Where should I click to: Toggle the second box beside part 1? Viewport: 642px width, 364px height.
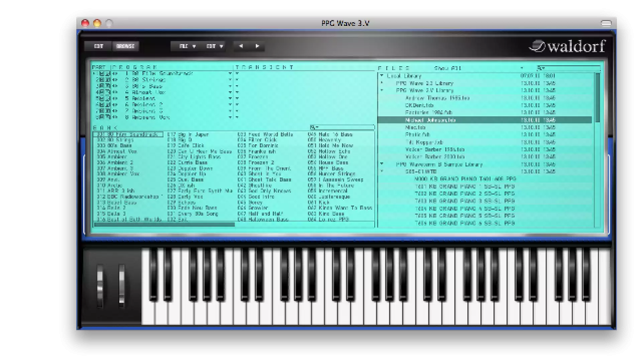coord(108,74)
